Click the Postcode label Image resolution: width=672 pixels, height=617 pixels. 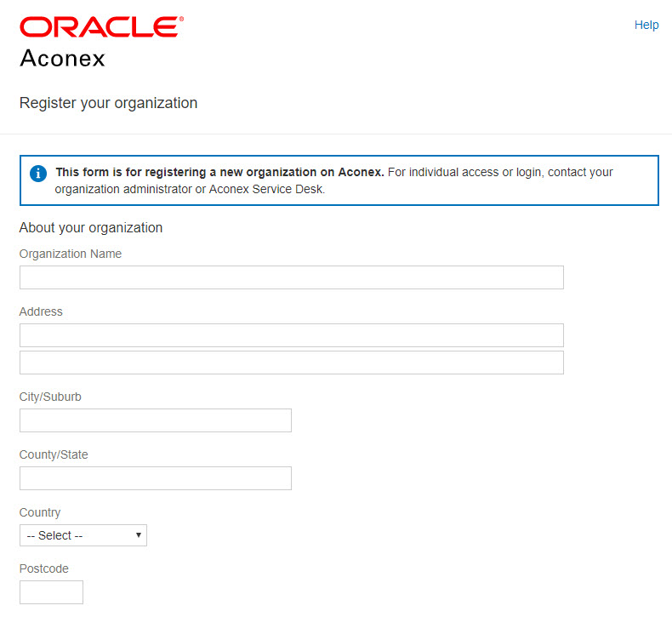point(44,568)
